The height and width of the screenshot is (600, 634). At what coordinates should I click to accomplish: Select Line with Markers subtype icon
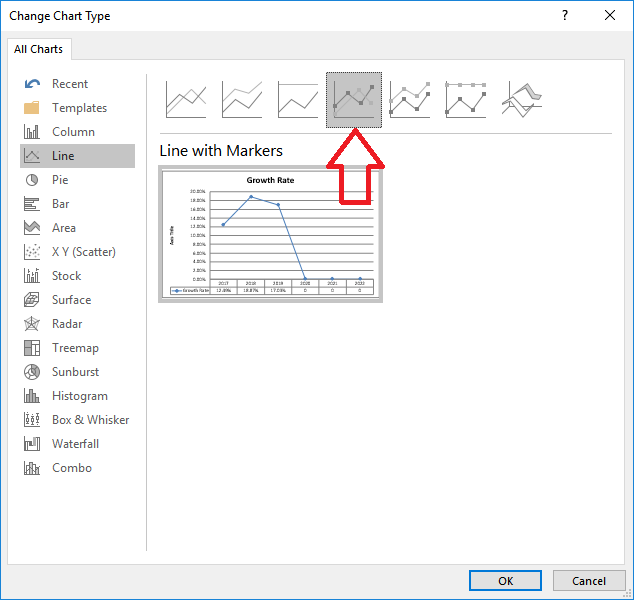tap(354, 100)
